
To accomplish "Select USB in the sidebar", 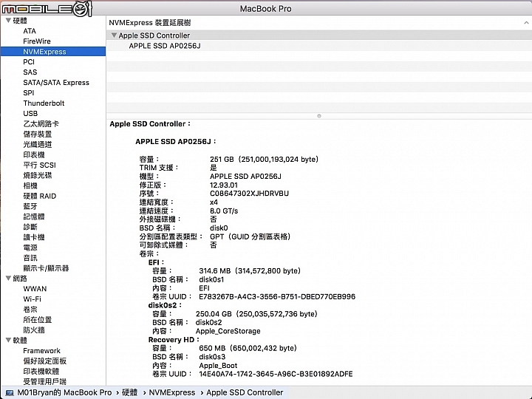I will pos(30,113).
